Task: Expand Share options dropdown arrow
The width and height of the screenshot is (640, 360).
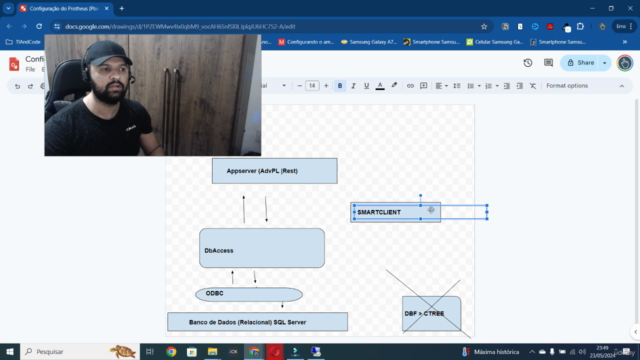Action: (x=604, y=63)
